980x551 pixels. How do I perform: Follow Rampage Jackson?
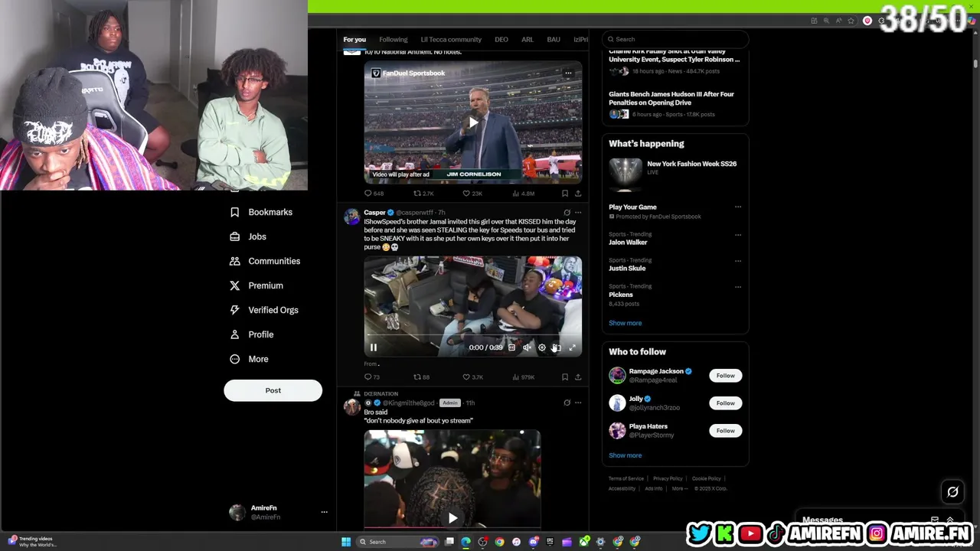coord(725,376)
